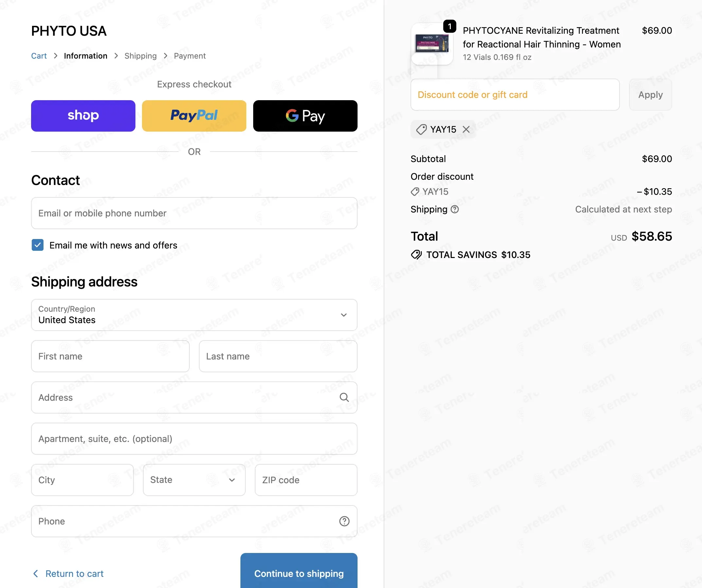Open the Country/Region dropdown
702x588 pixels.
point(194,315)
